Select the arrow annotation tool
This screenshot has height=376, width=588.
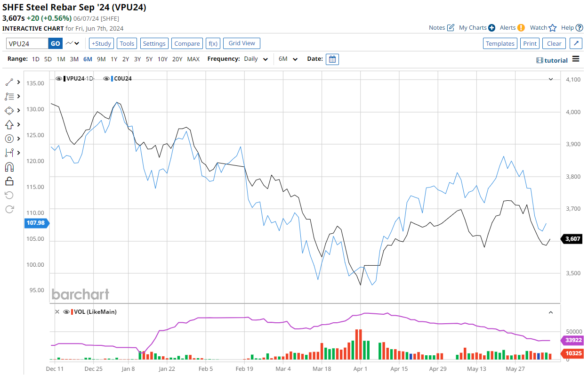9,124
